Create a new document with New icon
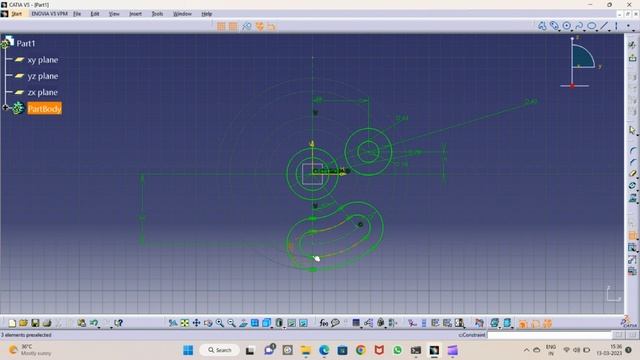Screen dimensions: 640x360 pyautogui.click(x=12, y=323)
